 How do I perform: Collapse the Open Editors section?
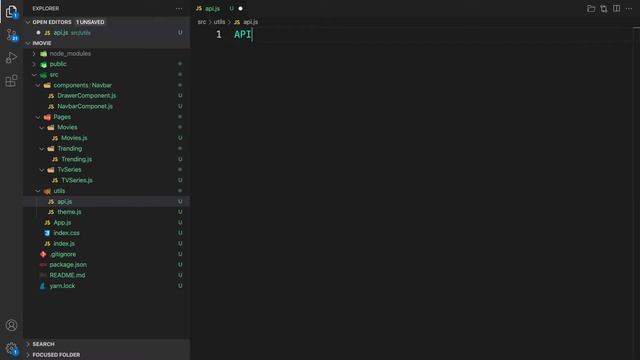(x=28, y=22)
